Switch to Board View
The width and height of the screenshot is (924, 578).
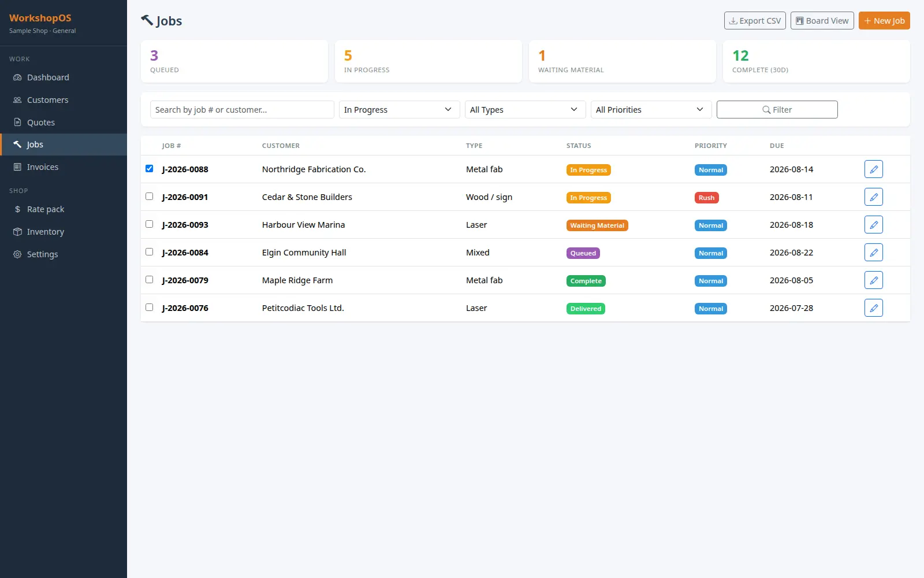(x=822, y=21)
